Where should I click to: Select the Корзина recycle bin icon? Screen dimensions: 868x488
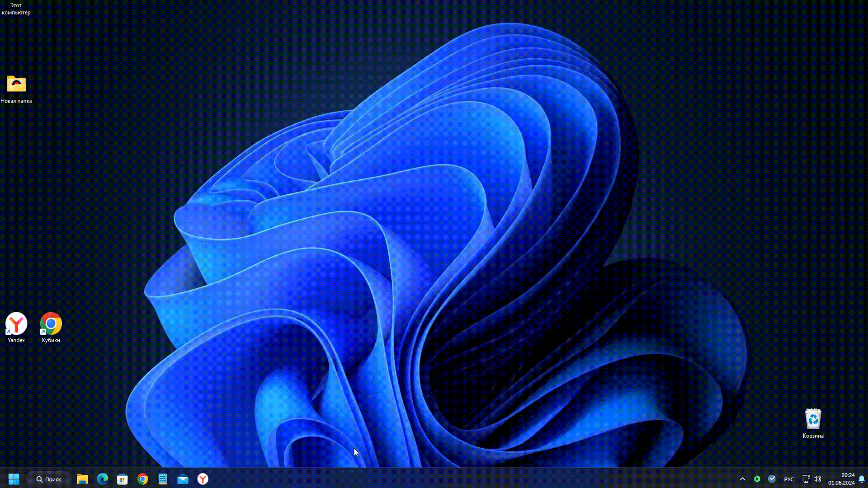813,420
